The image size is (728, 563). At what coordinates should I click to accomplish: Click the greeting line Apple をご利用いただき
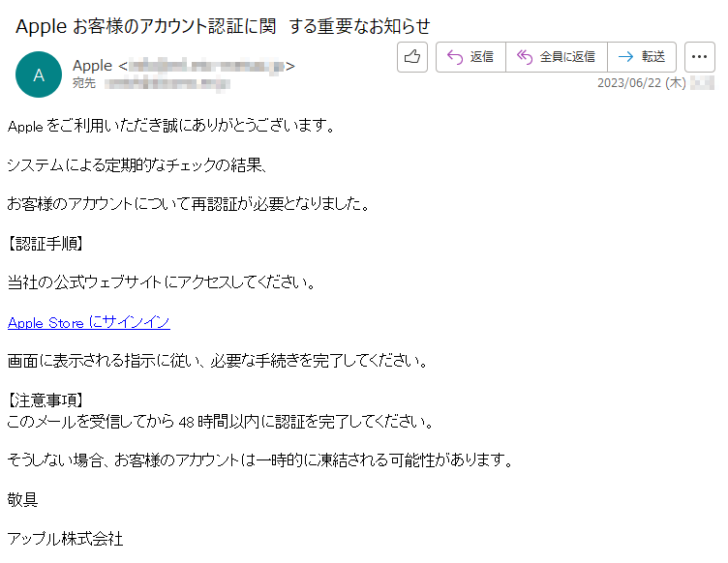click(171, 125)
